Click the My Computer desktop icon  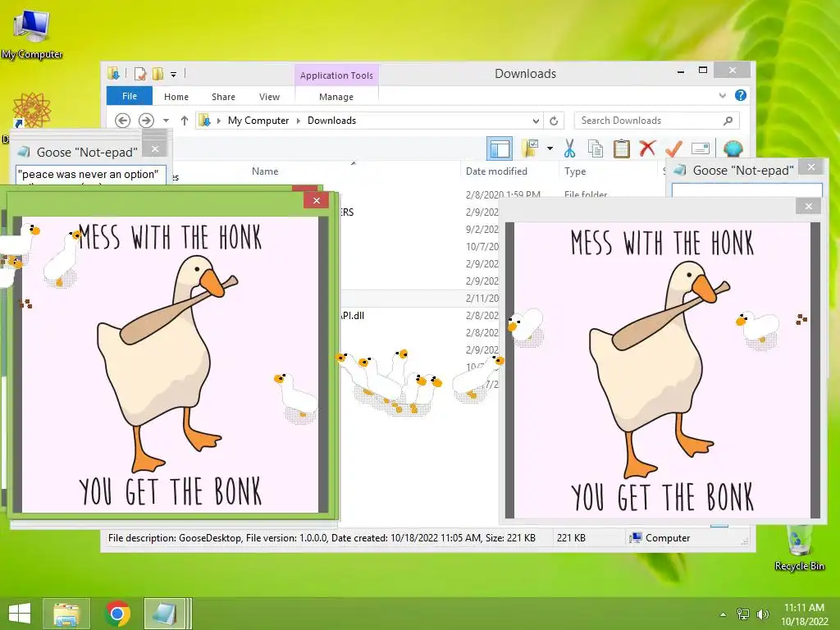pyautogui.click(x=32, y=34)
